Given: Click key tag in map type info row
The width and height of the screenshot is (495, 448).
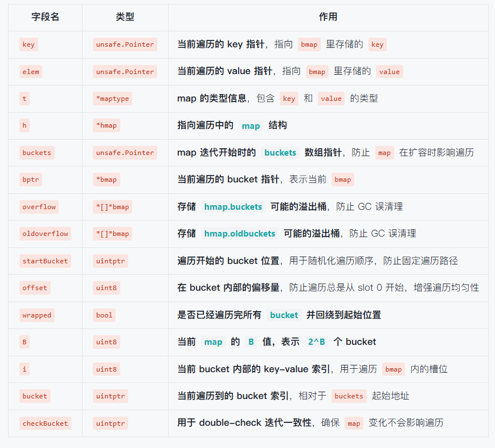Looking at the screenshot, I should point(289,99).
